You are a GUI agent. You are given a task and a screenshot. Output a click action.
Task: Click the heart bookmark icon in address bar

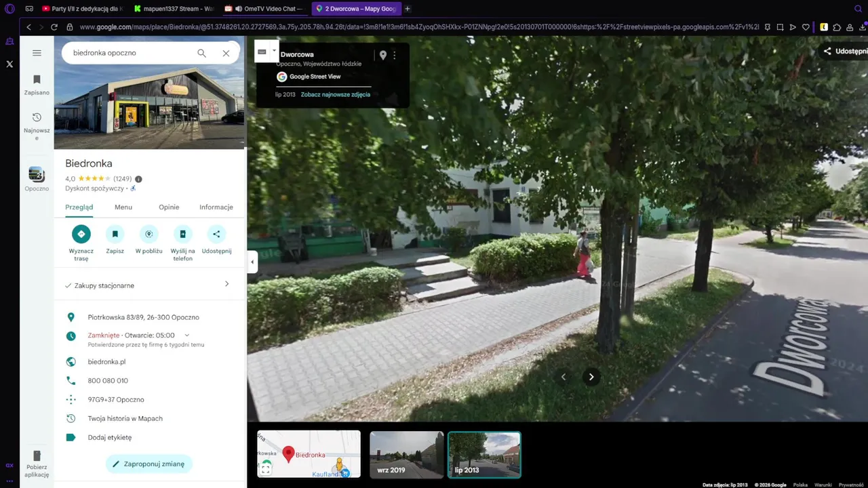tap(806, 27)
